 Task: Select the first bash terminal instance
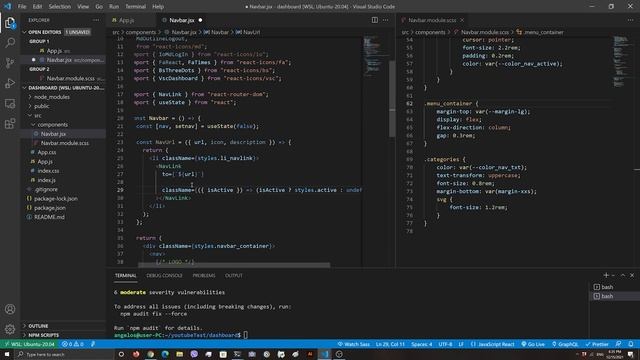click(x=614, y=287)
